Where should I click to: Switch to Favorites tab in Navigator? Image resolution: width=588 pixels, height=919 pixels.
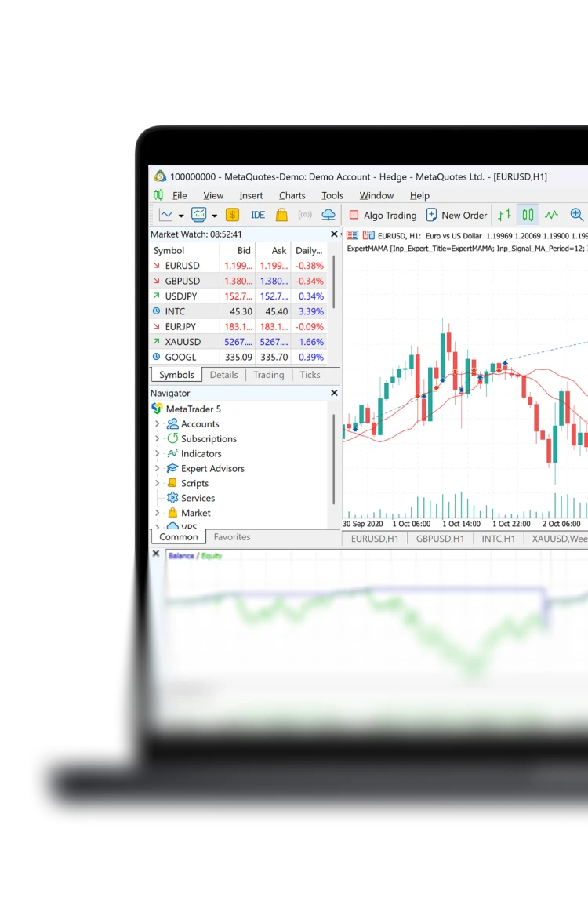coord(232,537)
